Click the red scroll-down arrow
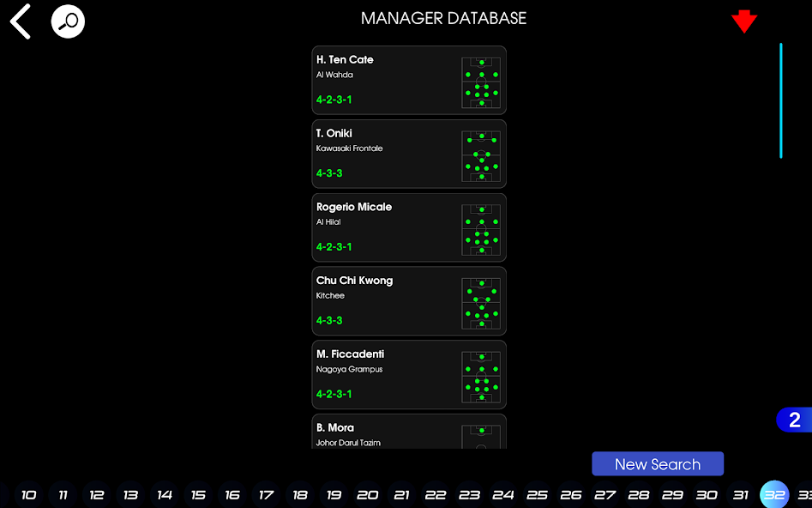The width and height of the screenshot is (812, 508). (744, 21)
